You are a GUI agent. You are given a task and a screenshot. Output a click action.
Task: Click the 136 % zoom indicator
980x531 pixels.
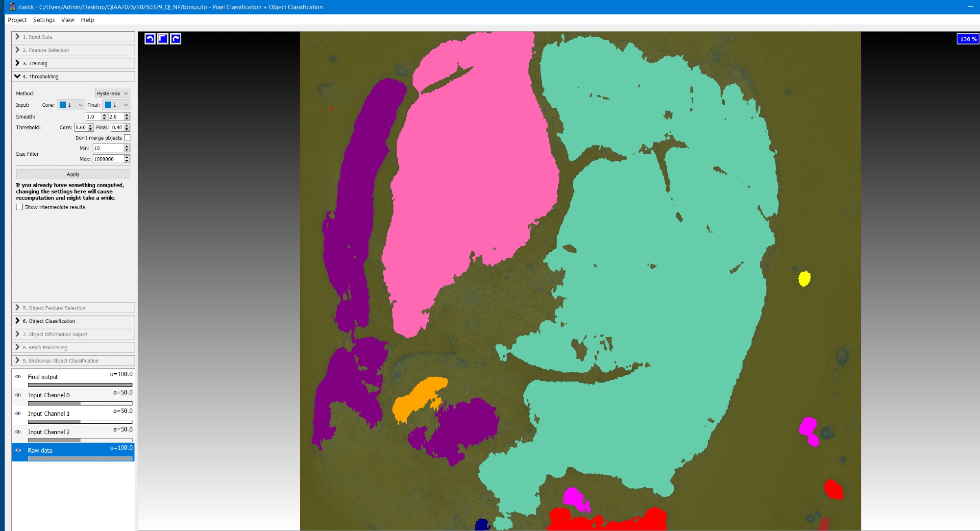pos(968,39)
